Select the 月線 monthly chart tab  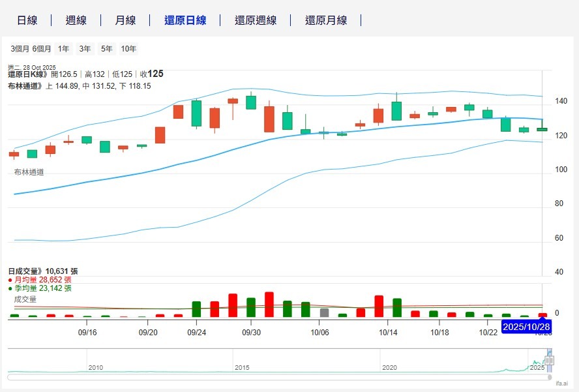click(125, 20)
